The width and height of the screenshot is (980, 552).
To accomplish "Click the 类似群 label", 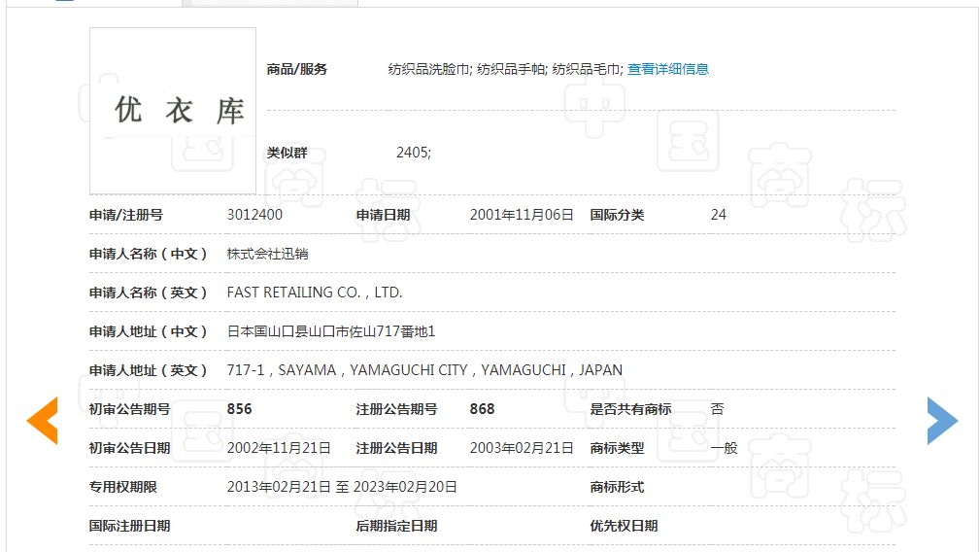I will point(287,153).
